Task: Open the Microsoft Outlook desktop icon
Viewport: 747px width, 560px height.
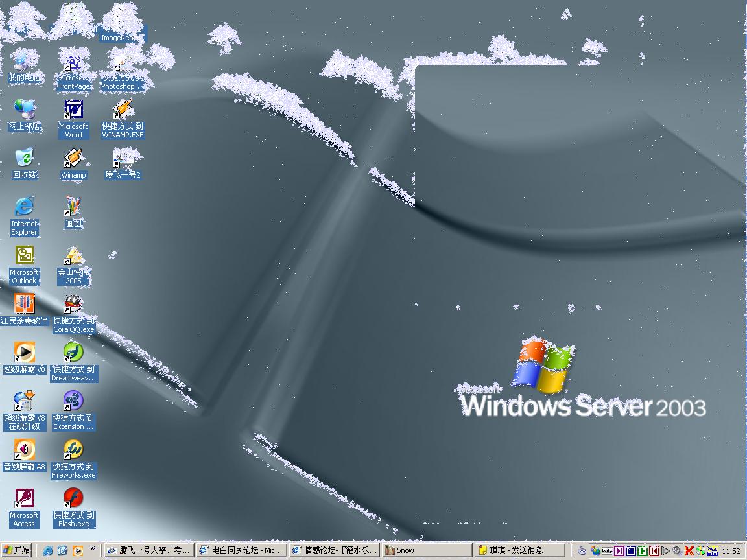Action: click(x=24, y=255)
